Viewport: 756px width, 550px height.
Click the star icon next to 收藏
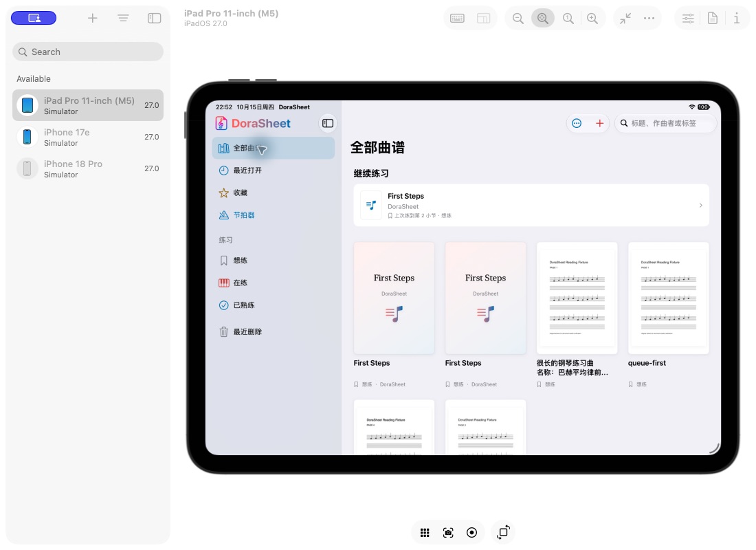click(224, 193)
